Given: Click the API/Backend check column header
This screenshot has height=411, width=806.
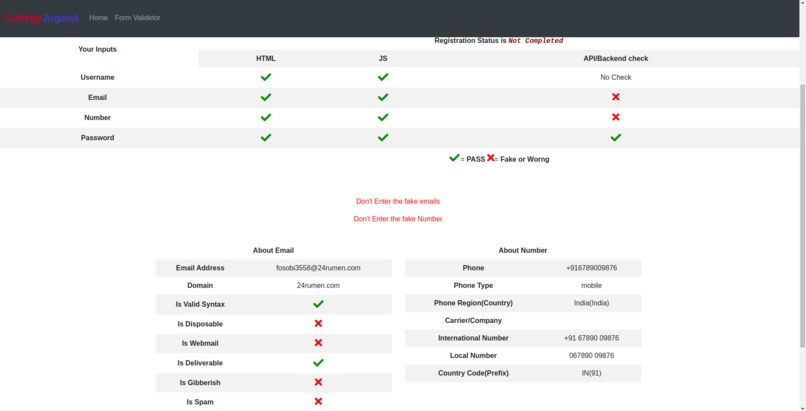Looking at the screenshot, I should pos(616,59).
